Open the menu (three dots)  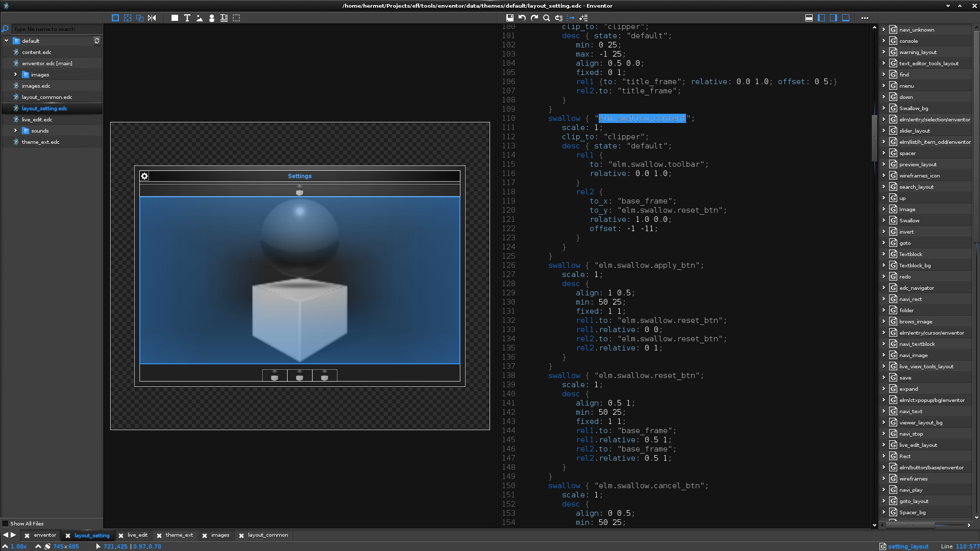pyautogui.click(x=865, y=18)
